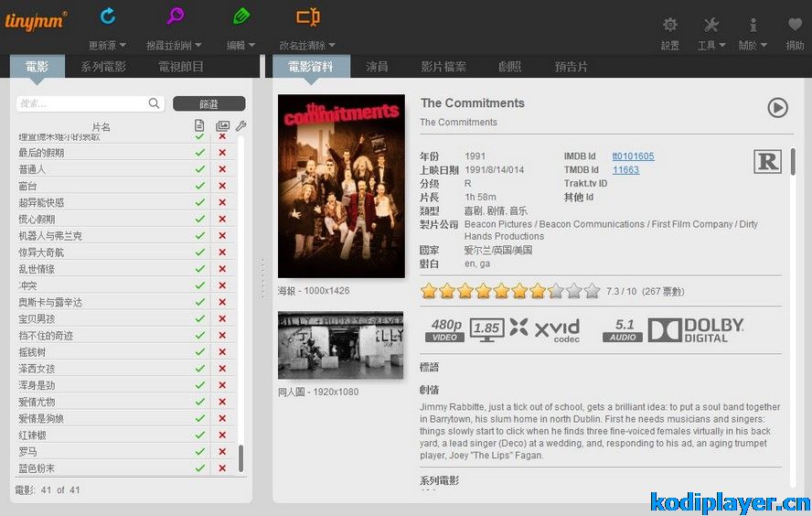Click The Commitments poster thumbnail

(341, 186)
